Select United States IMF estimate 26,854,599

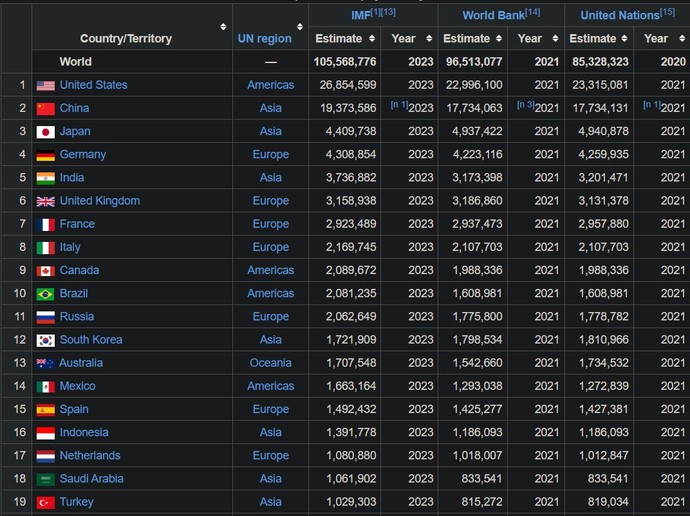point(348,85)
